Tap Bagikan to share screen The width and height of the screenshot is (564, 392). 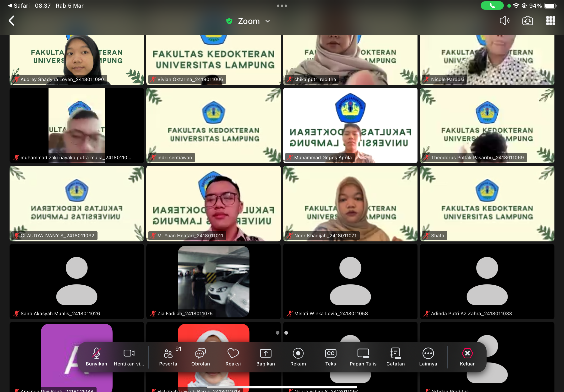coord(266,357)
